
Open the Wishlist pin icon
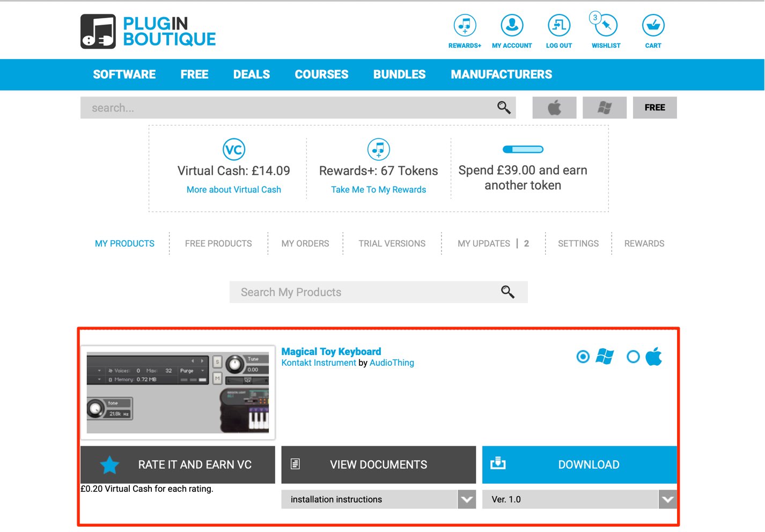pos(606,25)
